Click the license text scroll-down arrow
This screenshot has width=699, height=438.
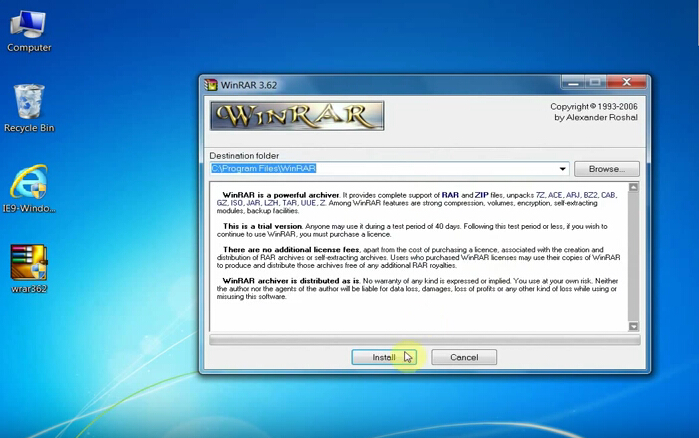[633, 326]
